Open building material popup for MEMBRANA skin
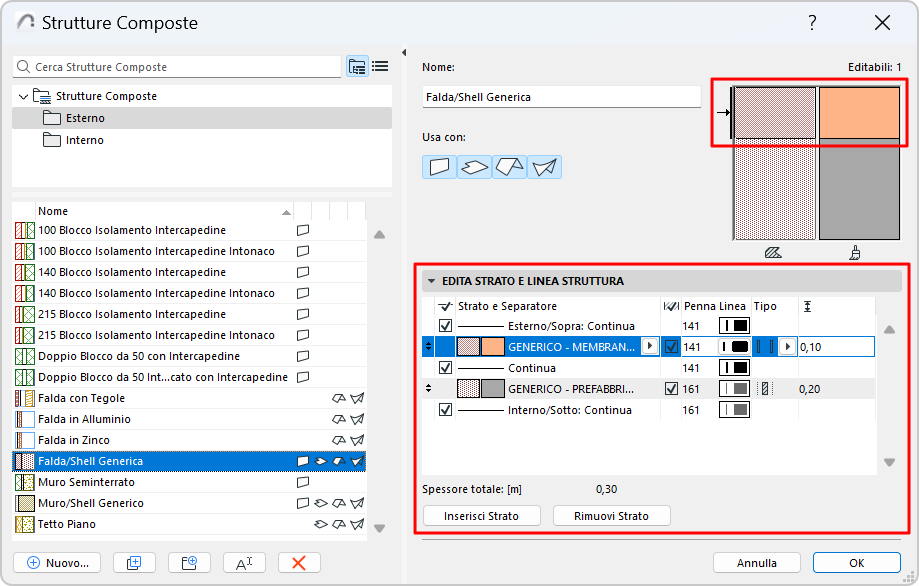919x586 pixels. coord(649,346)
